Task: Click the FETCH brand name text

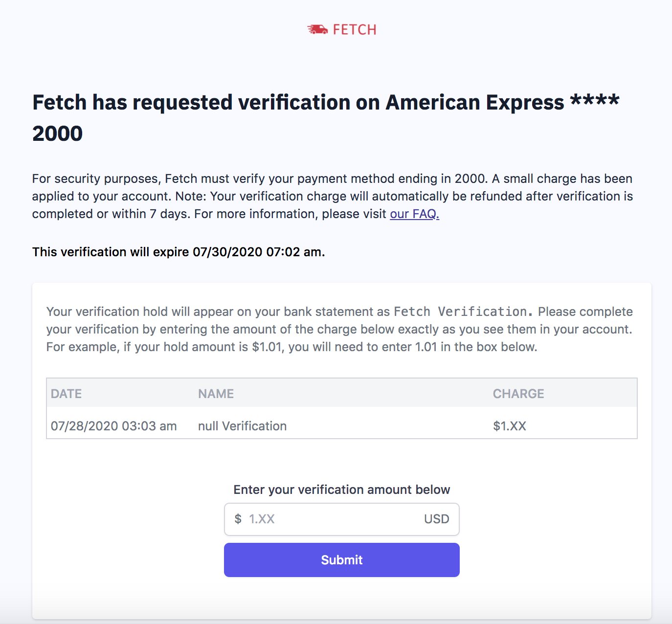Action: 355,30
